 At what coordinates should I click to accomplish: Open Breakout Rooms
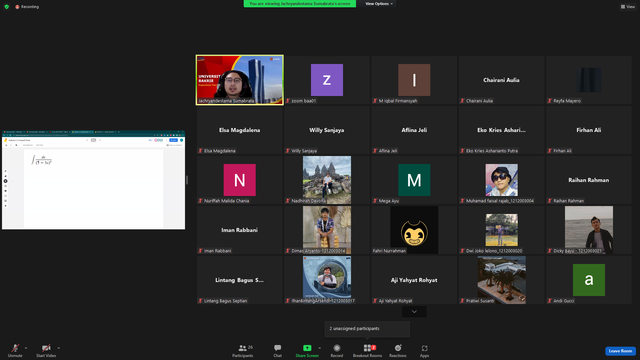[x=367, y=350]
